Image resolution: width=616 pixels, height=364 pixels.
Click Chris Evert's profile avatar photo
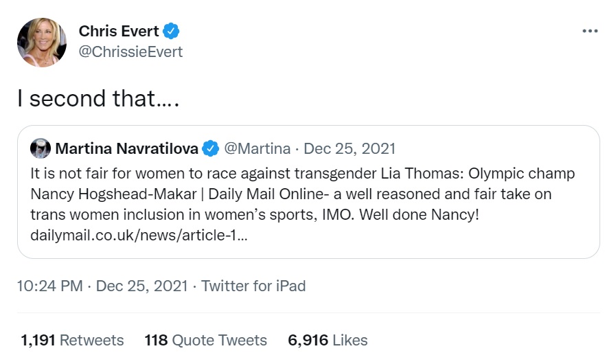(42, 42)
